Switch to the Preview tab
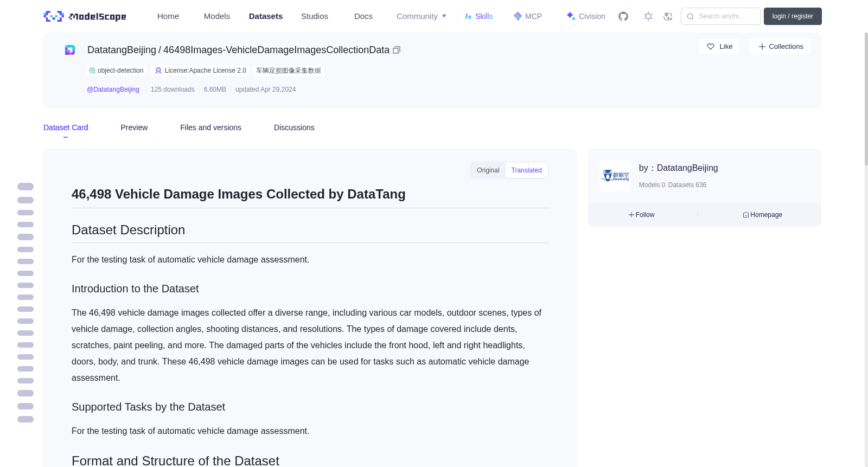Screen dimensions: 868x467 tap(134, 127)
